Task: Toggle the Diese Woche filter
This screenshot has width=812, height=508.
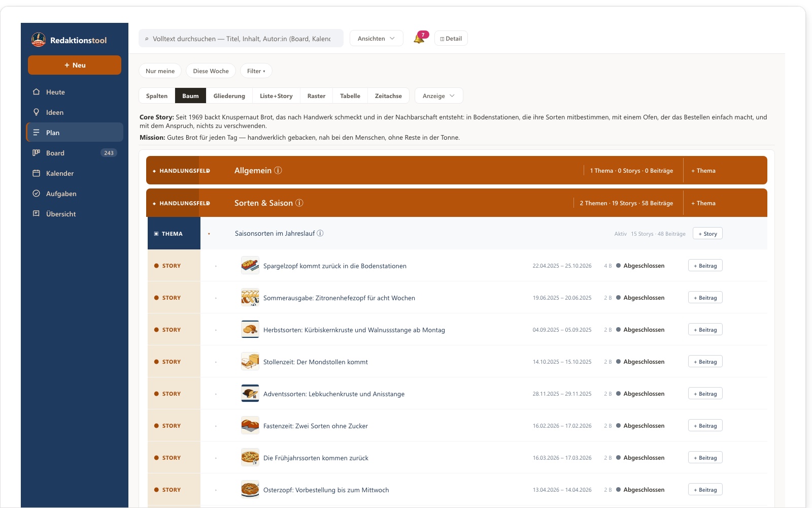Action: coord(211,71)
